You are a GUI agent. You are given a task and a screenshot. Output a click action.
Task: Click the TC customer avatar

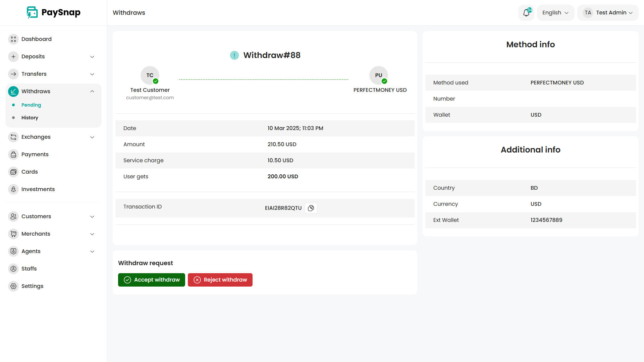150,75
